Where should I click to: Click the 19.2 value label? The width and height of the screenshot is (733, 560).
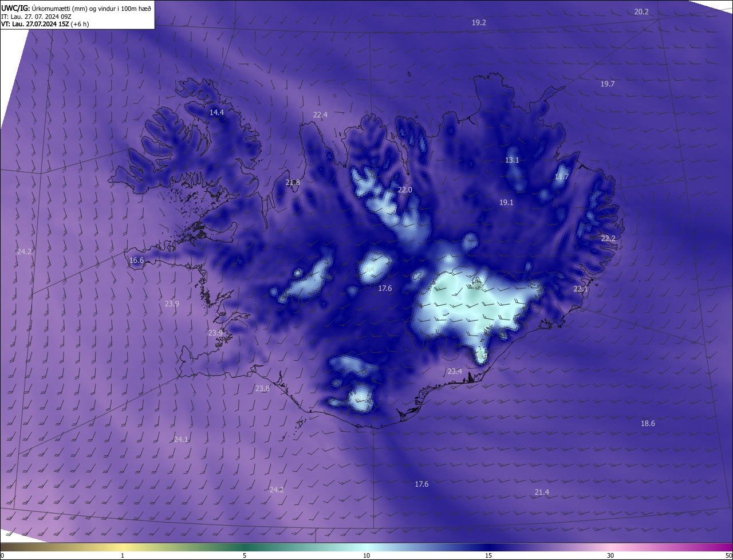(479, 22)
